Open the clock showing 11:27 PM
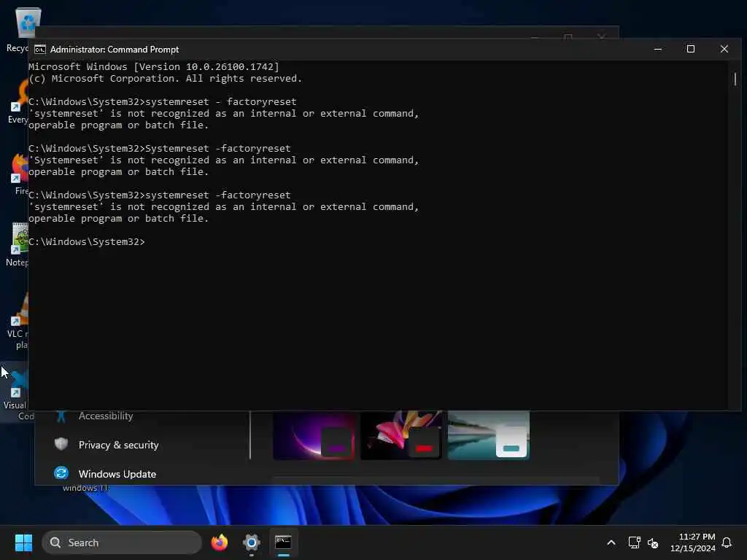The height and width of the screenshot is (560, 747). pos(693,542)
